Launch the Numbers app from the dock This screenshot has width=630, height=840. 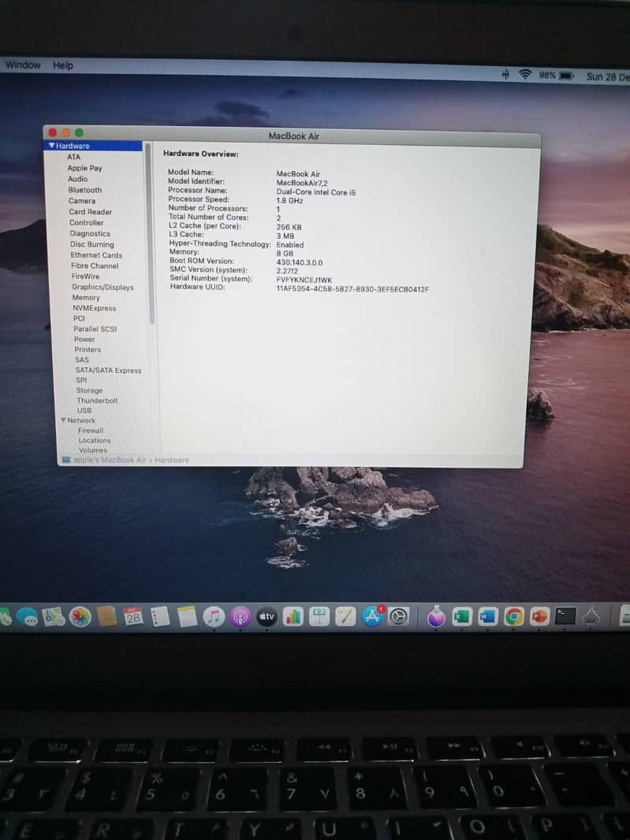[293, 617]
